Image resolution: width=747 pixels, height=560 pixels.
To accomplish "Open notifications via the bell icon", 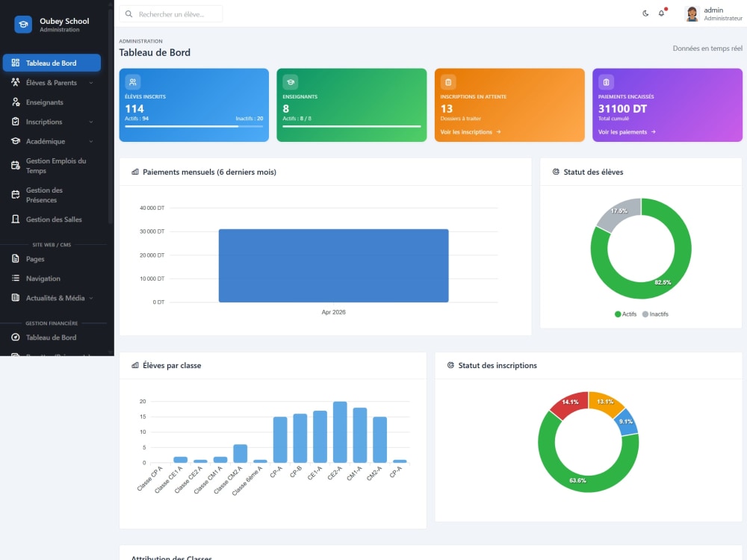I will pyautogui.click(x=661, y=13).
